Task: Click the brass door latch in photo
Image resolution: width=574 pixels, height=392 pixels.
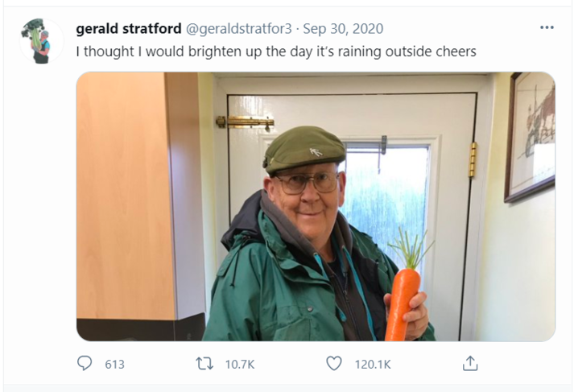Action: point(244,122)
